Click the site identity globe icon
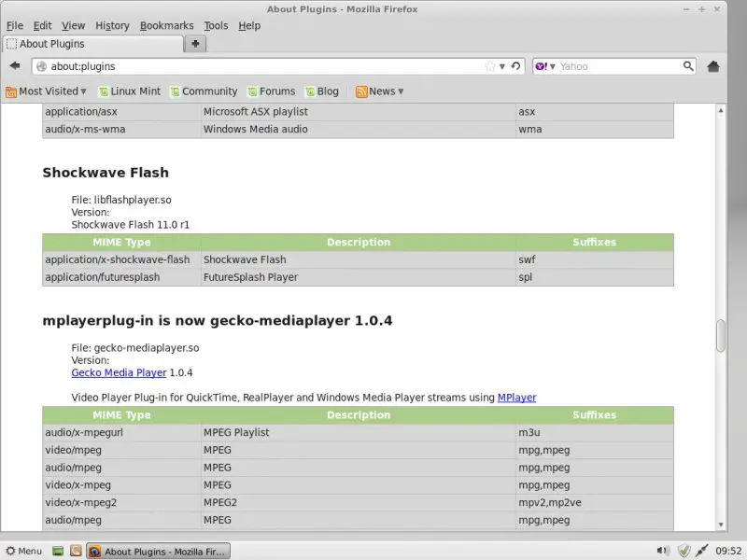The image size is (747, 560). pos(42,66)
